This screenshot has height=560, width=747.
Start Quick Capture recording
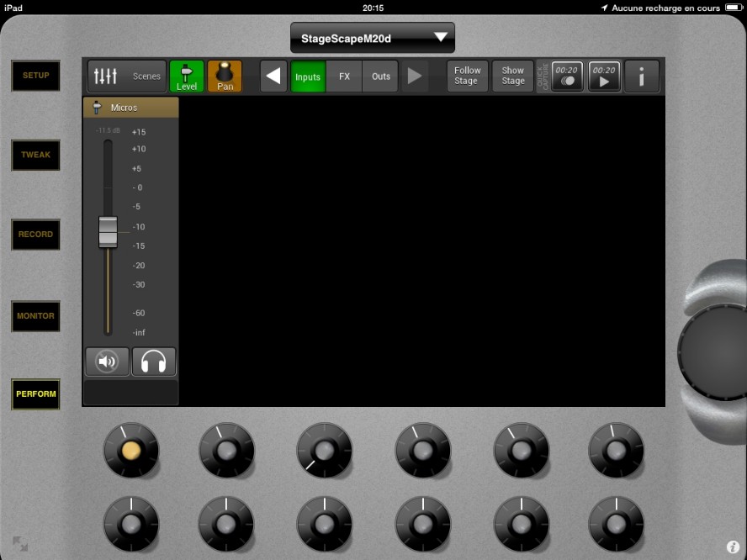coord(567,77)
